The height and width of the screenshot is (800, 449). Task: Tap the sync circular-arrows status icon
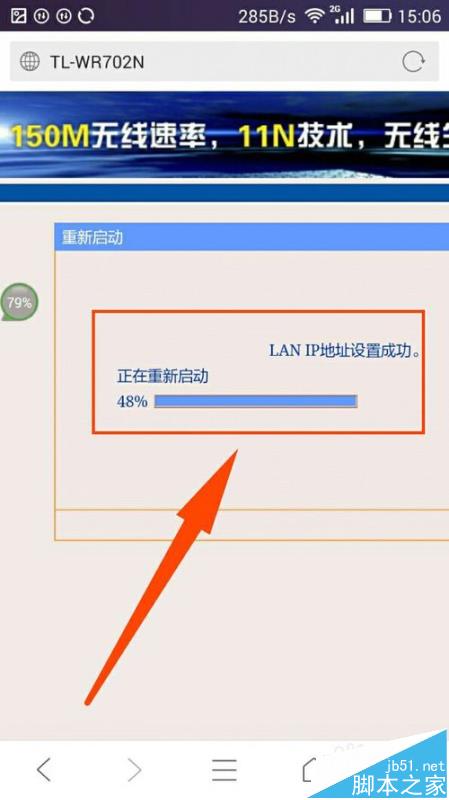click(x=86, y=16)
